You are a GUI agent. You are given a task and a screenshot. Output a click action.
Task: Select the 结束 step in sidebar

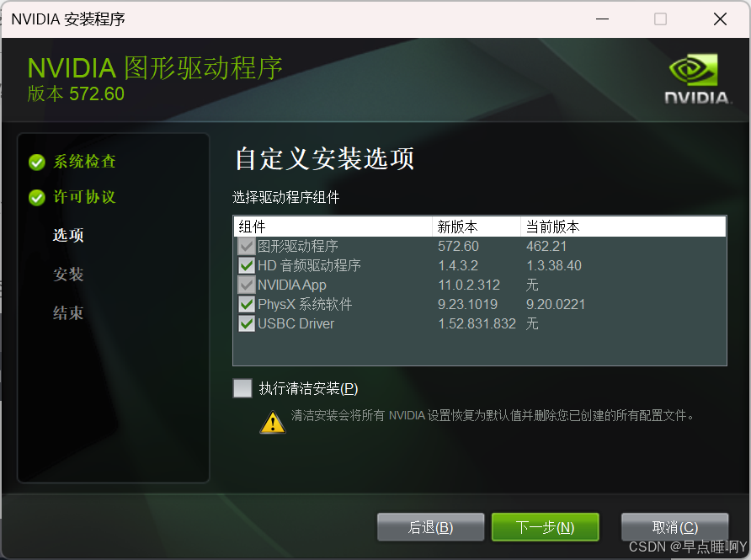(x=68, y=312)
